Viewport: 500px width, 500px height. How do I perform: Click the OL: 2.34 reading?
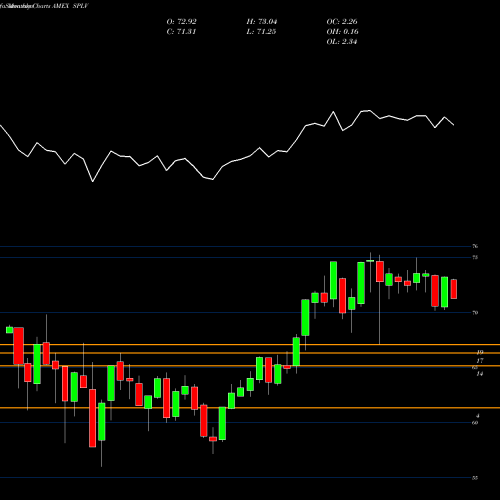click(x=342, y=42)
